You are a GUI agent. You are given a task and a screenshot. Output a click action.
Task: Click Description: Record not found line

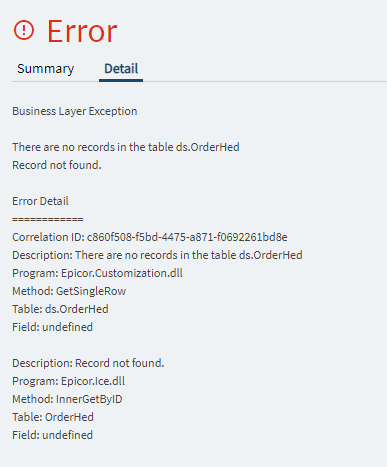click(x=88, y=363)
